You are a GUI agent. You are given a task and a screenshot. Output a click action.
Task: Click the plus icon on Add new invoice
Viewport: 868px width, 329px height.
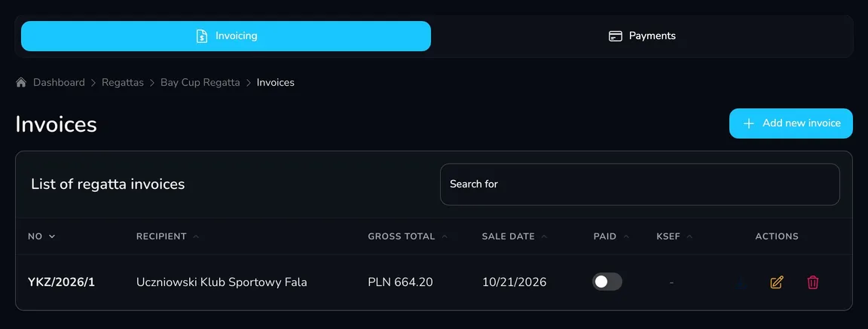(748, 123)
